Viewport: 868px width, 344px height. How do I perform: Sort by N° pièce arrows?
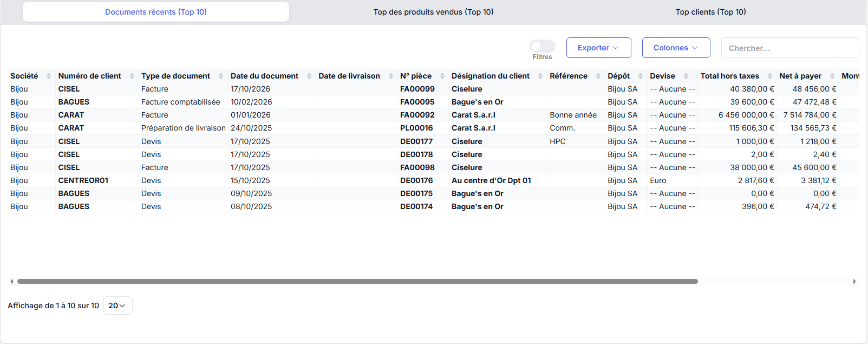tap(442, 76)
